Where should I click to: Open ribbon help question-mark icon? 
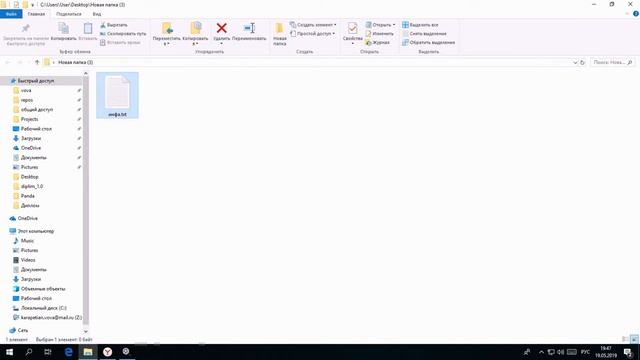coord(636,14)
